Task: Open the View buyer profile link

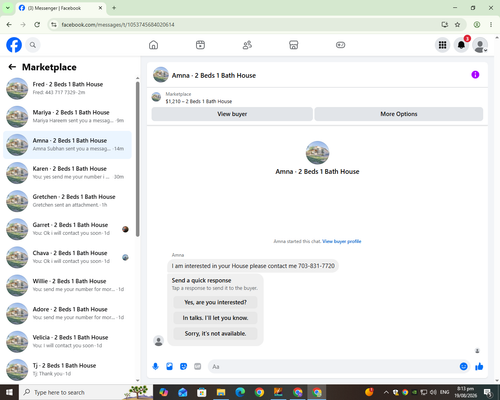Action: (342, 241)
